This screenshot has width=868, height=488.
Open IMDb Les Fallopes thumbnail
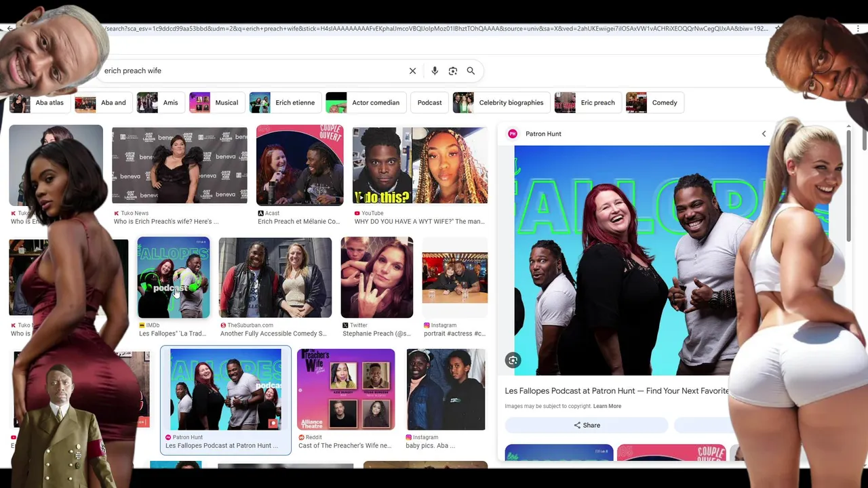pos(174,277)
